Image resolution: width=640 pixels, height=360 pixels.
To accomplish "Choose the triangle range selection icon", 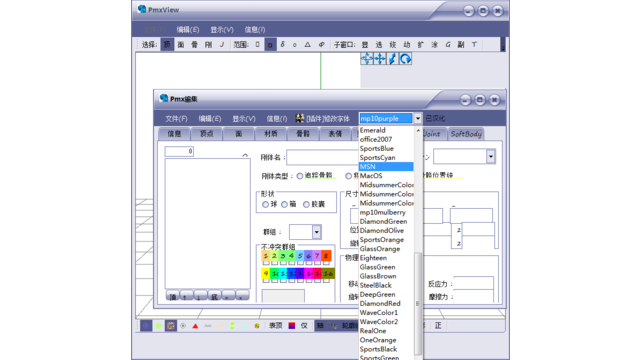I will tap(308, 44).
